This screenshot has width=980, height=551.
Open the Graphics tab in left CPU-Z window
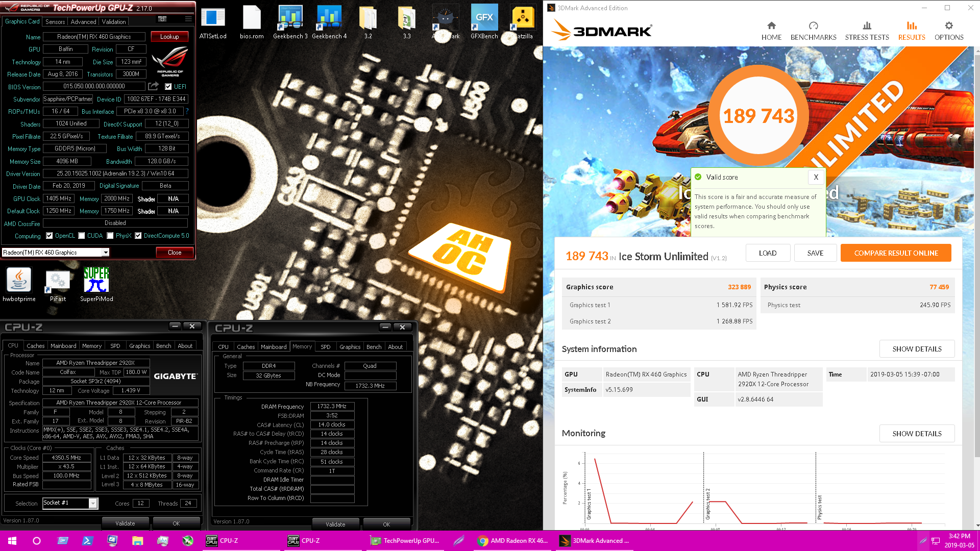pos(140,346)
